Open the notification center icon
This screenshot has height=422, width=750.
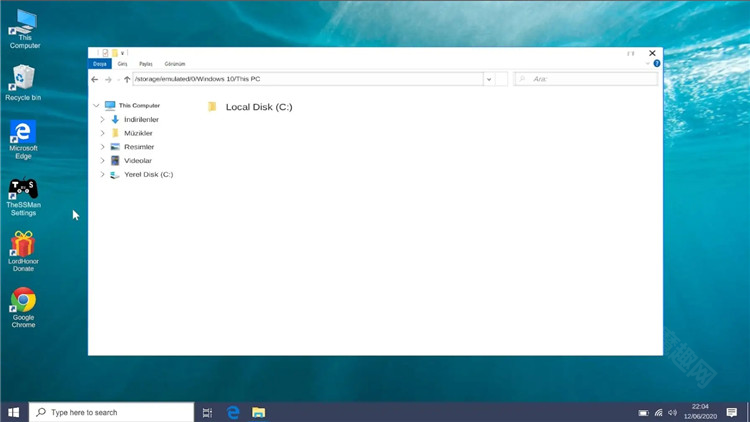click(732, 412)
